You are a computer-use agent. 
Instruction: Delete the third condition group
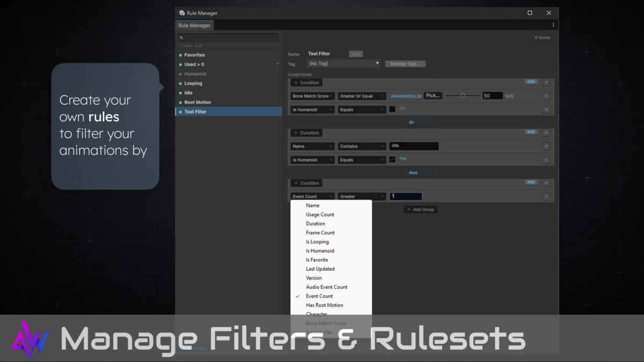[546, 183]
